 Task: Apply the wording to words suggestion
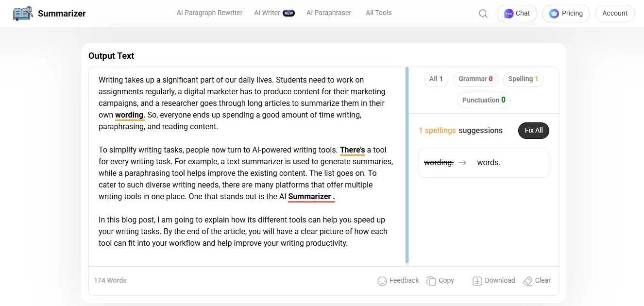483,162
